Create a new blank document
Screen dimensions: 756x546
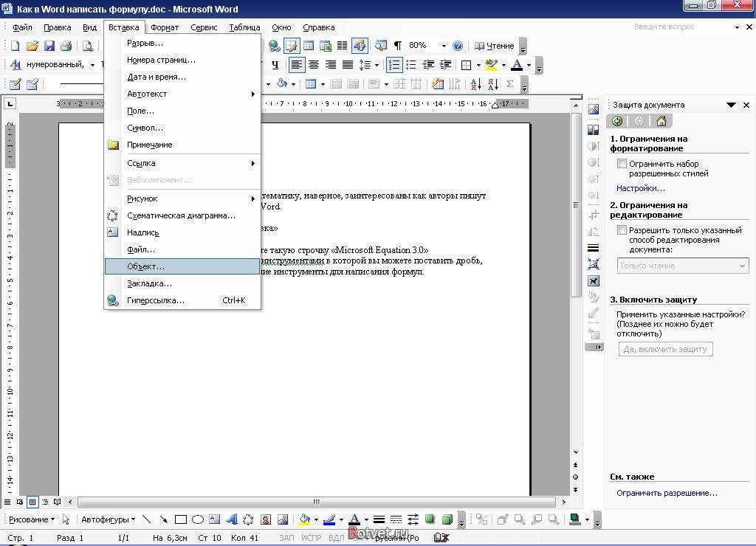(15, 46)
